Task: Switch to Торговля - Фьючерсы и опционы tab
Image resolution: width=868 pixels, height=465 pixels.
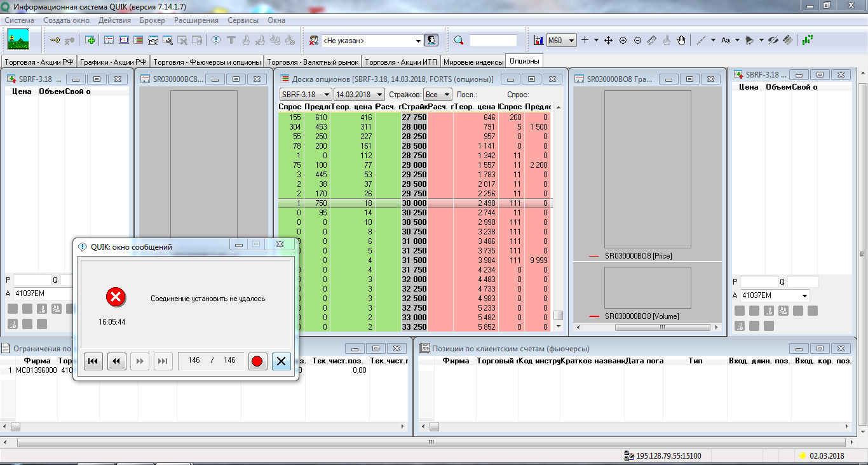Action: coord(207,62)
